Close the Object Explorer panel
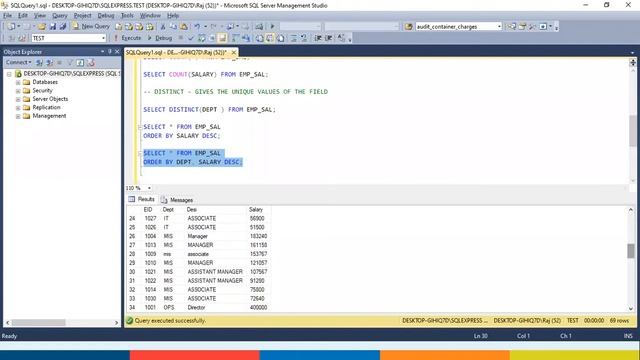640x360 pixels. pos(117,52)
